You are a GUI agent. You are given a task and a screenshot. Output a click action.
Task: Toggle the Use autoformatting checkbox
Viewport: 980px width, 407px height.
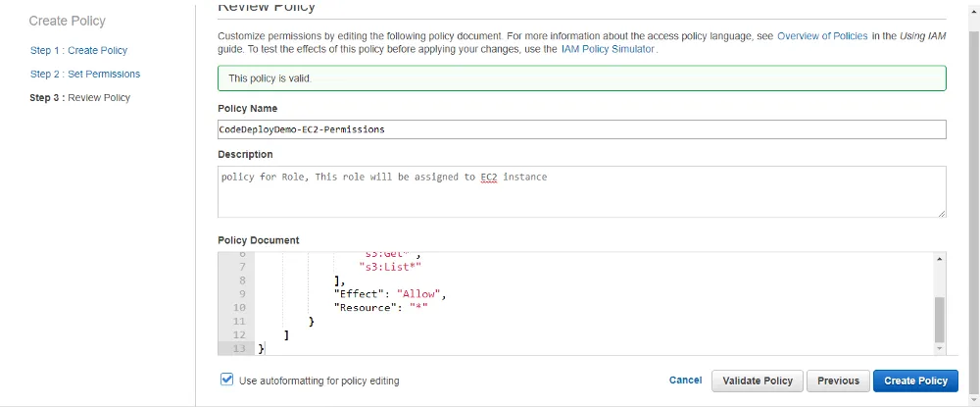pyautogui.click(x=227, y=380)
